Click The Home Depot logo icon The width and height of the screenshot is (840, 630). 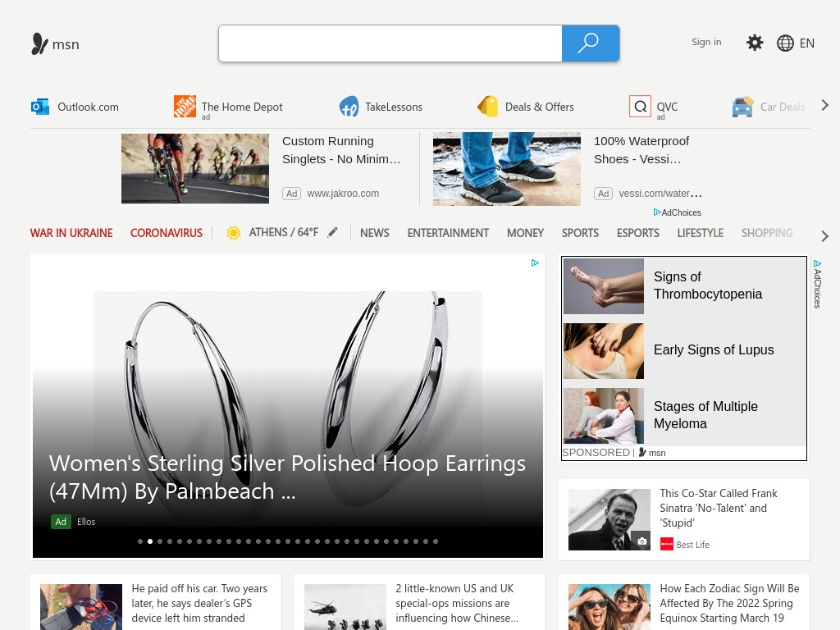coord(185,106)
